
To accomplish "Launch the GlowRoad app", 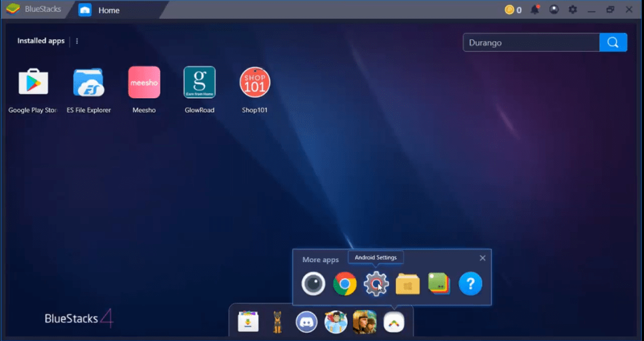I will [200, 82].
